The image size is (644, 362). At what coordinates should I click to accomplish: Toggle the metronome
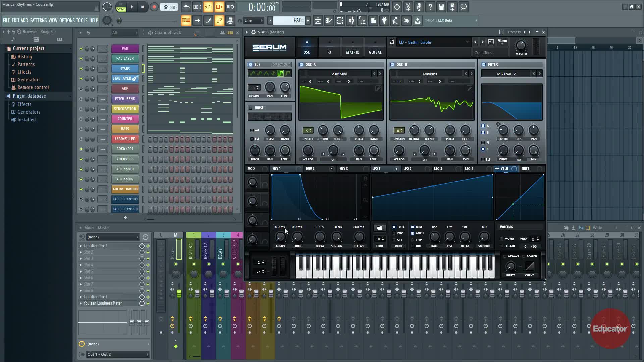(186, 7)
